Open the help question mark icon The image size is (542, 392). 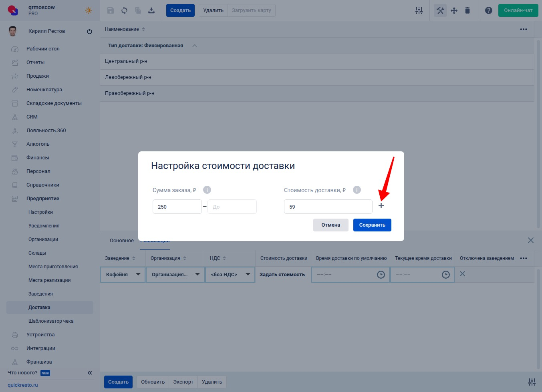pyautogui.click(x=488, y=10)
